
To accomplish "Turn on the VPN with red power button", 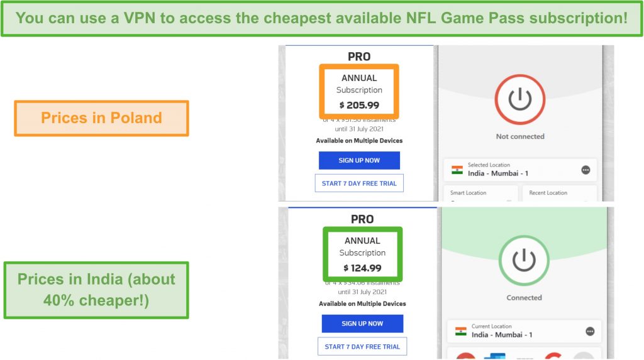I will point(519,99).
